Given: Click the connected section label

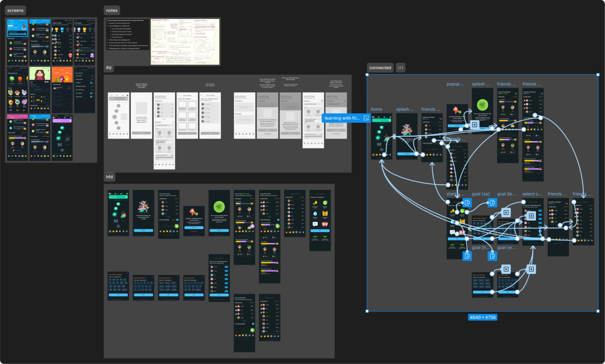Looking at the screenshot, I should 380,68.
